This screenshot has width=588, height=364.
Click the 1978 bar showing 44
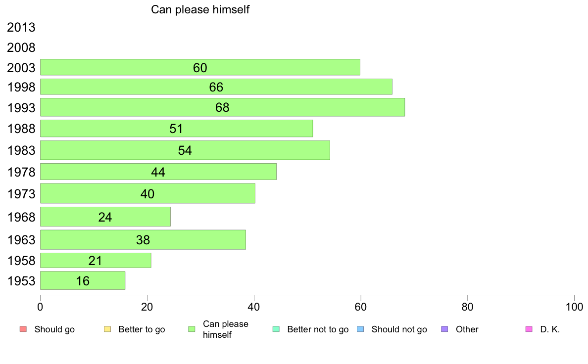[x=158, y=172]
